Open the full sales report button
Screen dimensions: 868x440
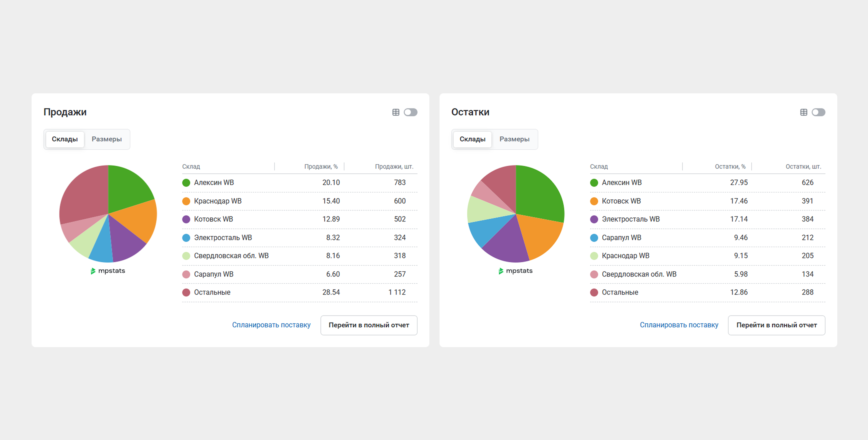pos(369,325)
